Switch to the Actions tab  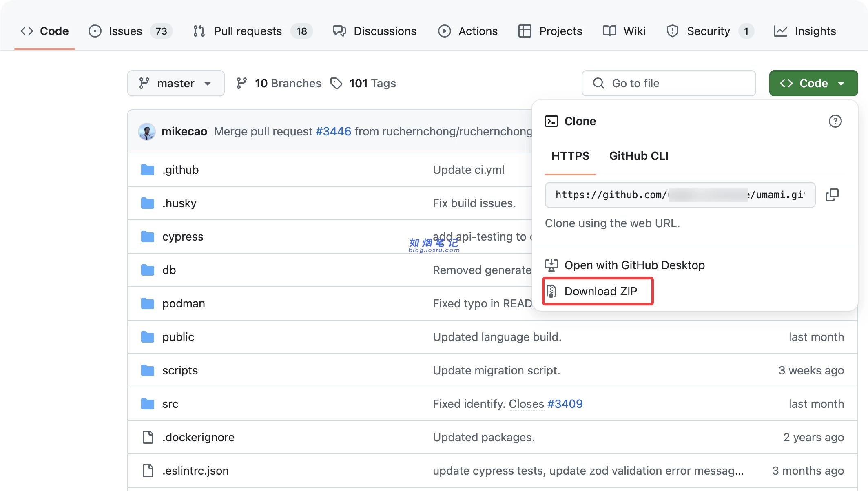click(468, 31)
